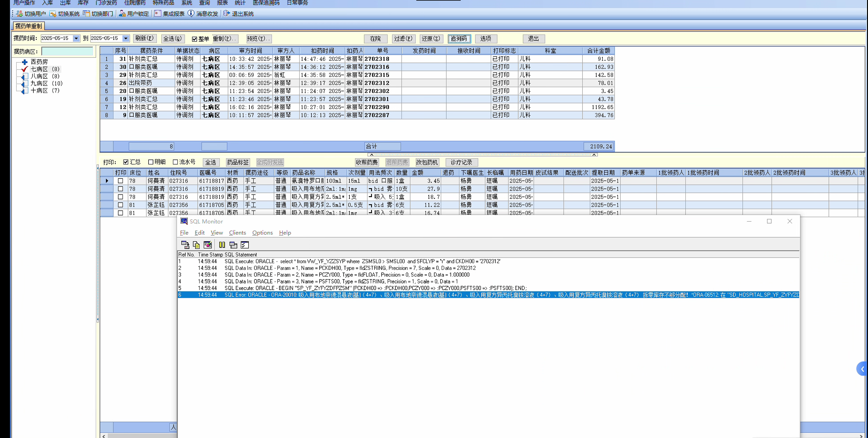Tick the 流水号 checkbox

tap(175, 162)
